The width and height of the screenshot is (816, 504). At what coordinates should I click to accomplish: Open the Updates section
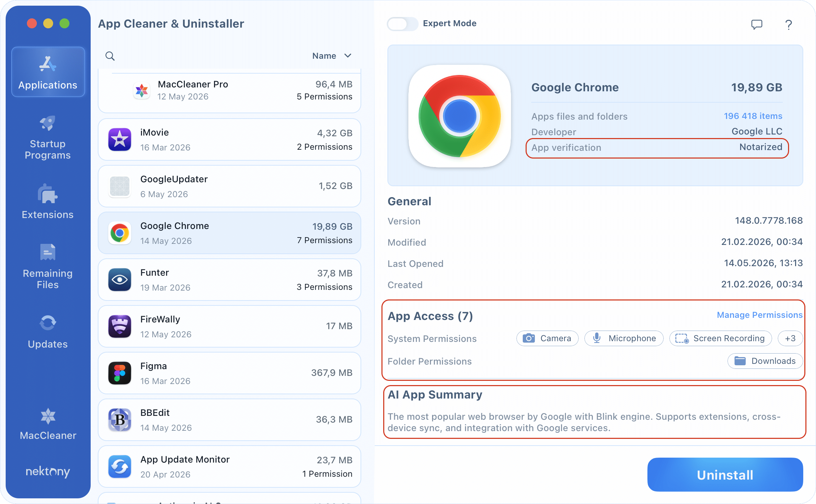click(48, 332)
